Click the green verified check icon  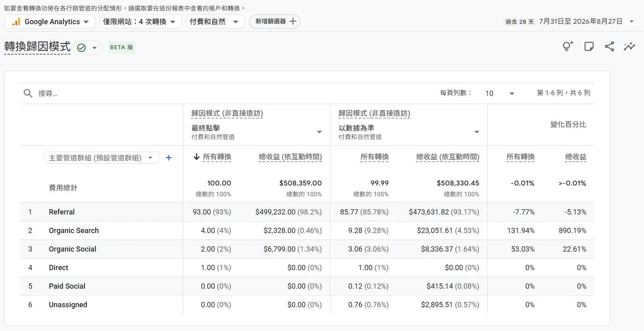[81, 48]
